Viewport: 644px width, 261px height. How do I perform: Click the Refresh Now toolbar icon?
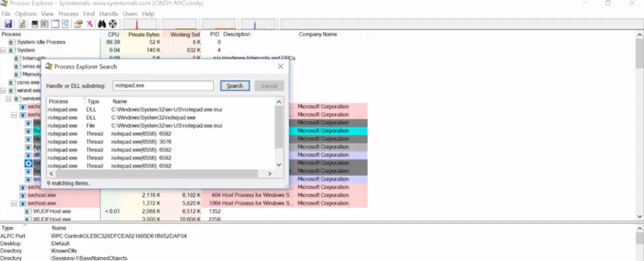click(x=22, y=24)
